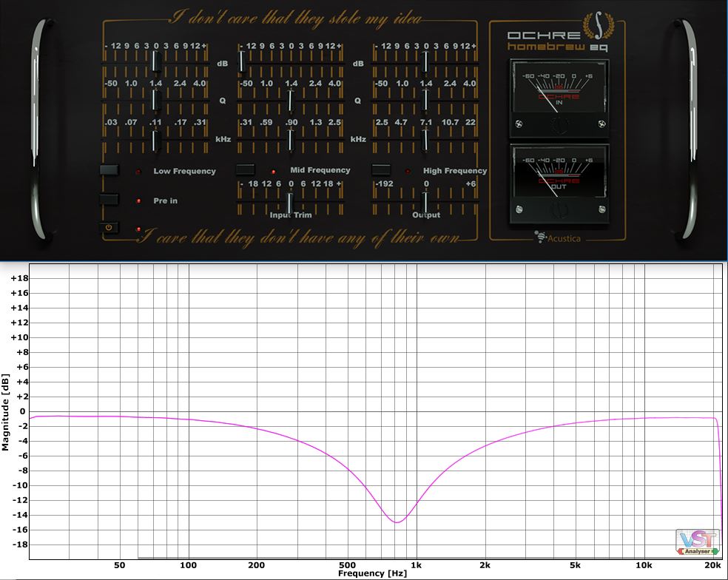Click the High Frequency kHz slider handle
Screen dimensions: 728x580
pyautogui.click(x=425, y=141)
